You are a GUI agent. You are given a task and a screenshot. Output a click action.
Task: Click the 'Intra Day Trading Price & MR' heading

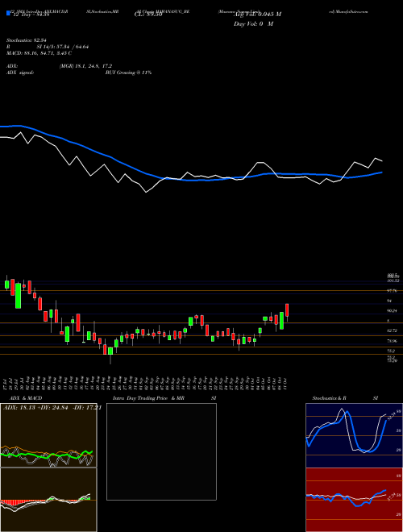148,398
